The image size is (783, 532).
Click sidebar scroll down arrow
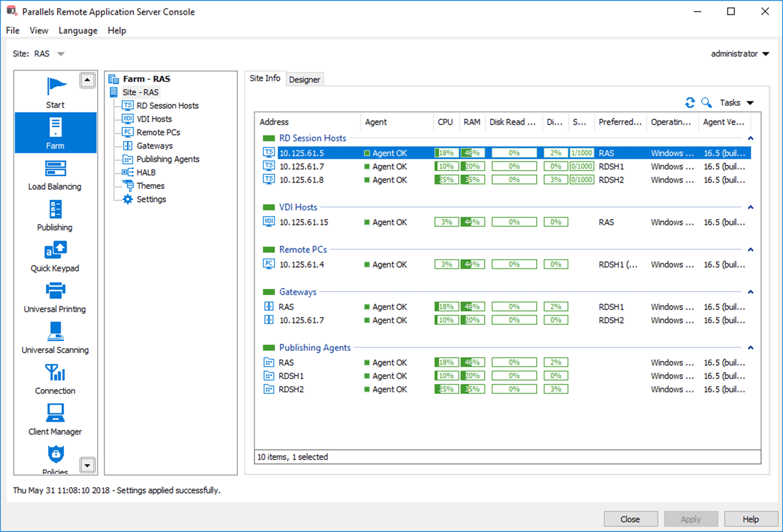click(87, 465)
